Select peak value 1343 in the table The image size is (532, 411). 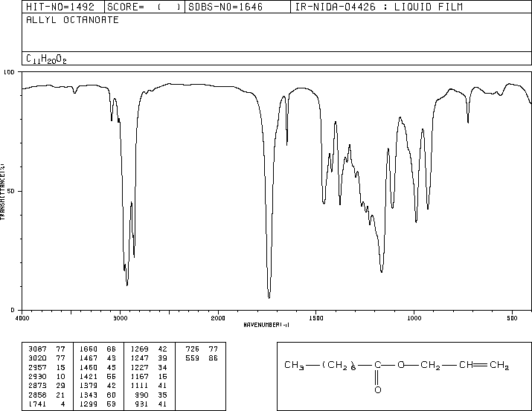click(89, 395)
